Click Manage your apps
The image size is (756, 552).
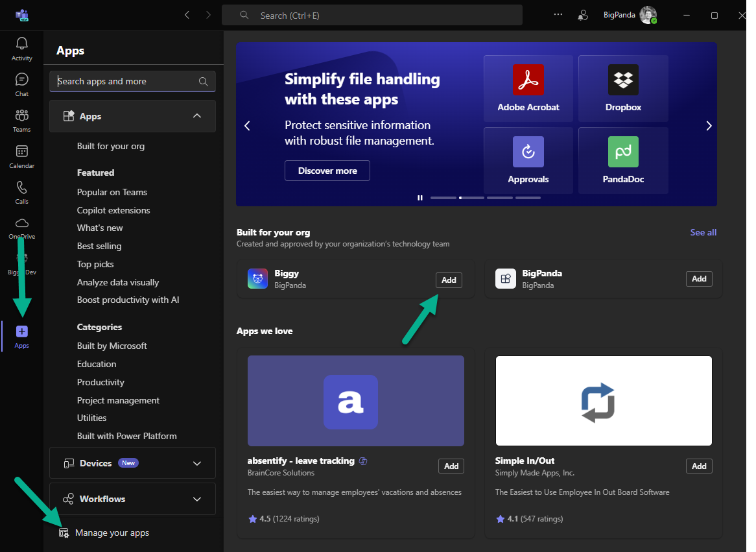pyautogui.click(x=112, y=533)
